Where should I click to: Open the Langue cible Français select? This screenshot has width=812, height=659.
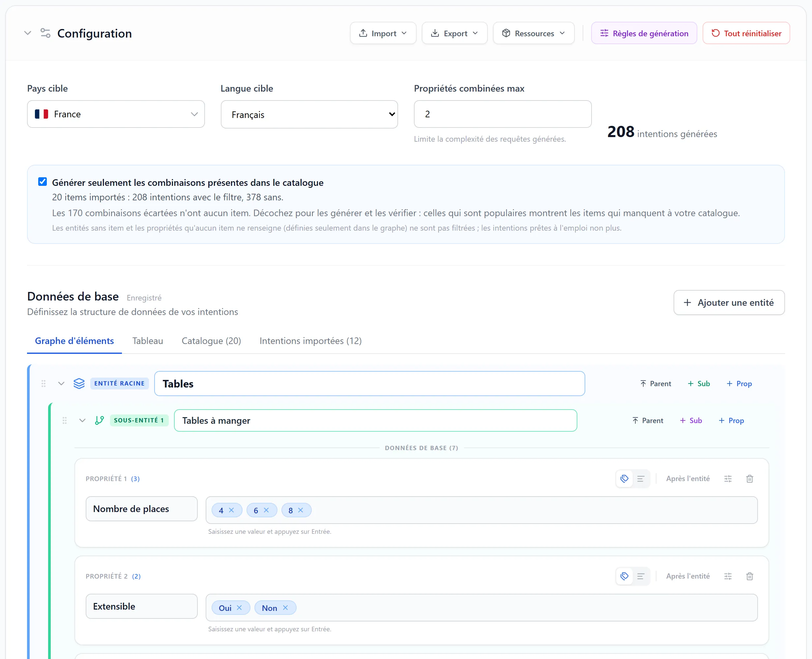pyautogui.click(x=309, y=114)
